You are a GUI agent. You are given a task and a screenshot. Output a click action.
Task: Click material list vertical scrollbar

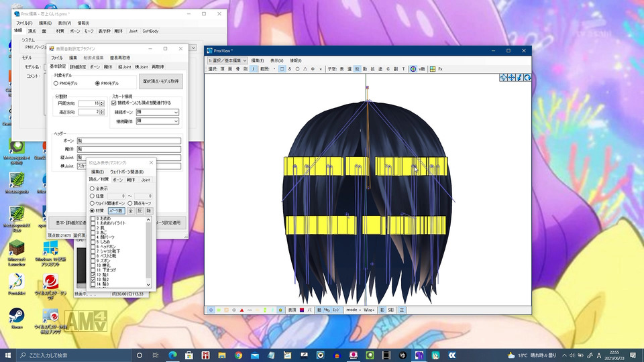(x=149, y=252)
